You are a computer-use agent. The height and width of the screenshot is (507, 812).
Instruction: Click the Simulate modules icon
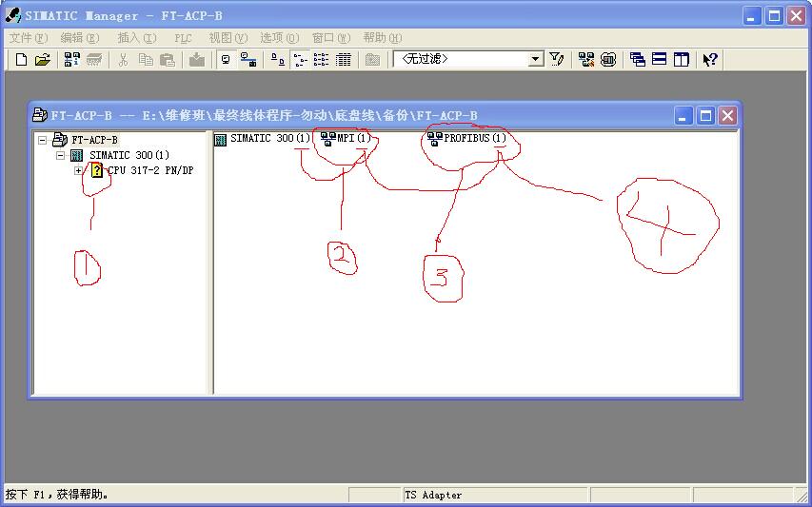click(x=608, y=60)
